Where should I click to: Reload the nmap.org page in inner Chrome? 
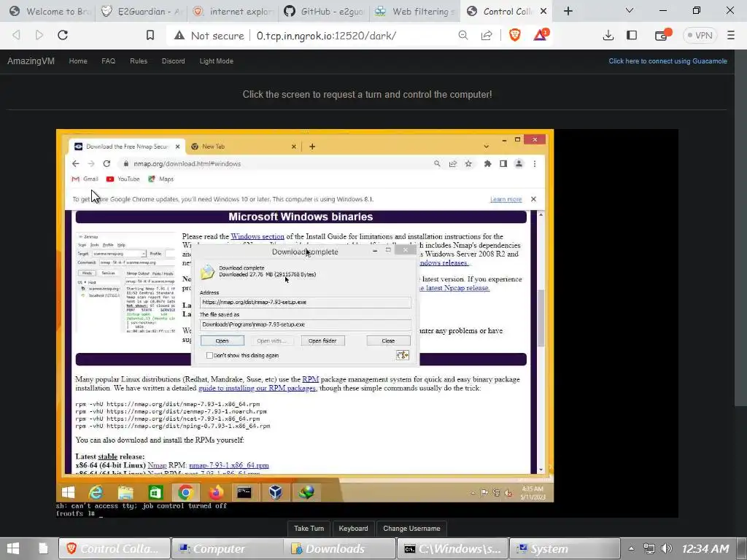(x=107, y=164)
